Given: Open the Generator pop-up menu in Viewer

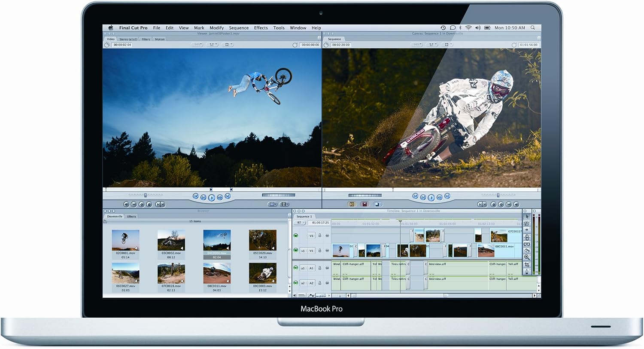Looking at the screenshot, I should 284,204.
